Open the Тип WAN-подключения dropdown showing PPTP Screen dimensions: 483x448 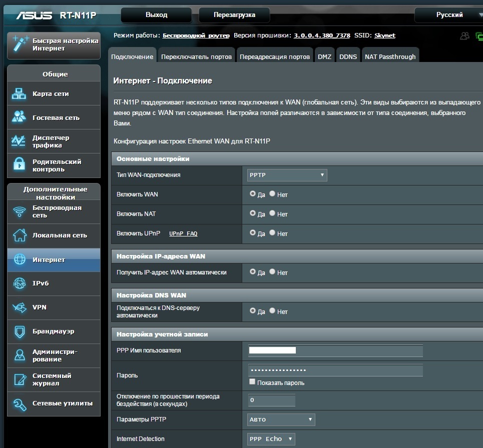(x=287, y=175)
